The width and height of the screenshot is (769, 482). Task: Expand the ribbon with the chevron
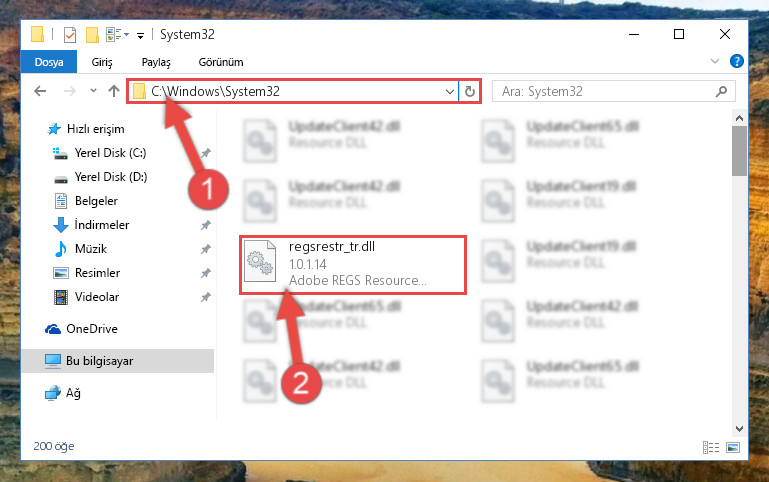[x=715, y=61]
